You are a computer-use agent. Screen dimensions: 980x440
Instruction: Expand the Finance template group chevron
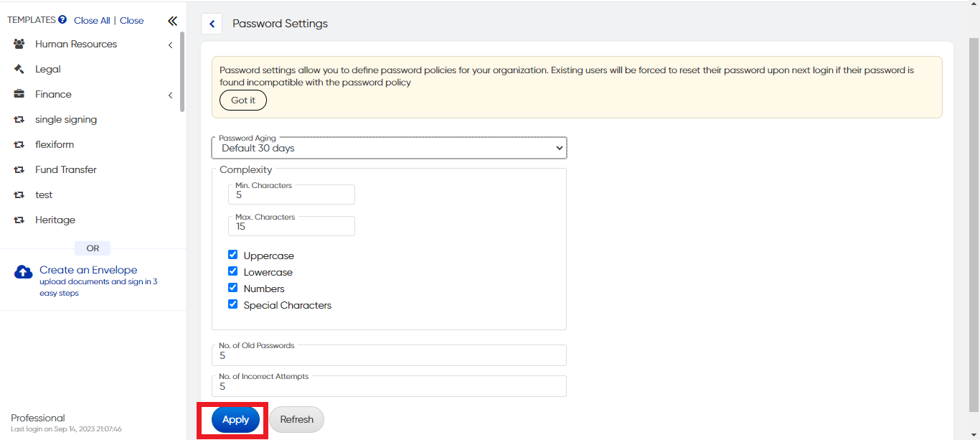(x=170, y=95)
